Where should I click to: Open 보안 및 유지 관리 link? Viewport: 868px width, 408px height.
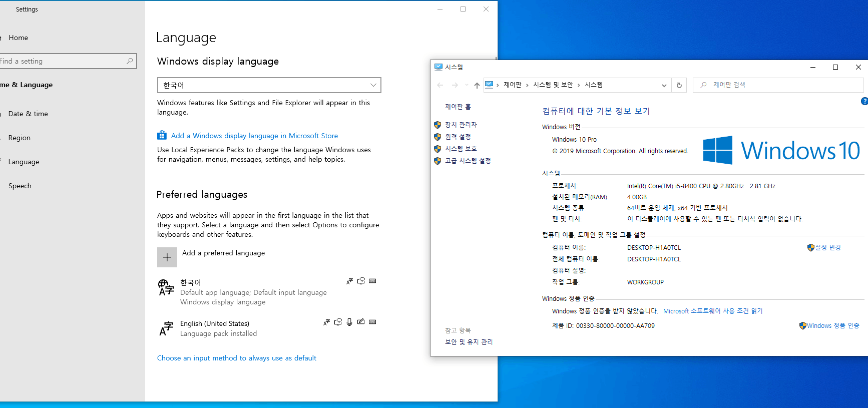[469, 342]
